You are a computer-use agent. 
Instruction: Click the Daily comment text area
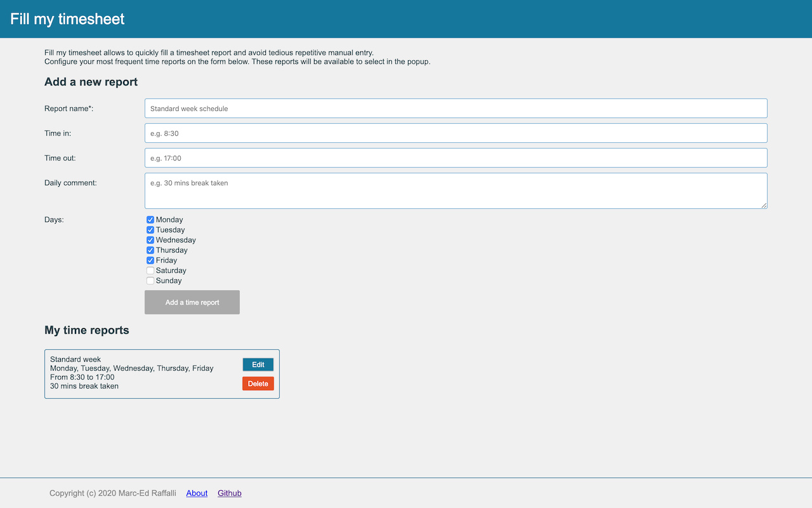(455, 190)
